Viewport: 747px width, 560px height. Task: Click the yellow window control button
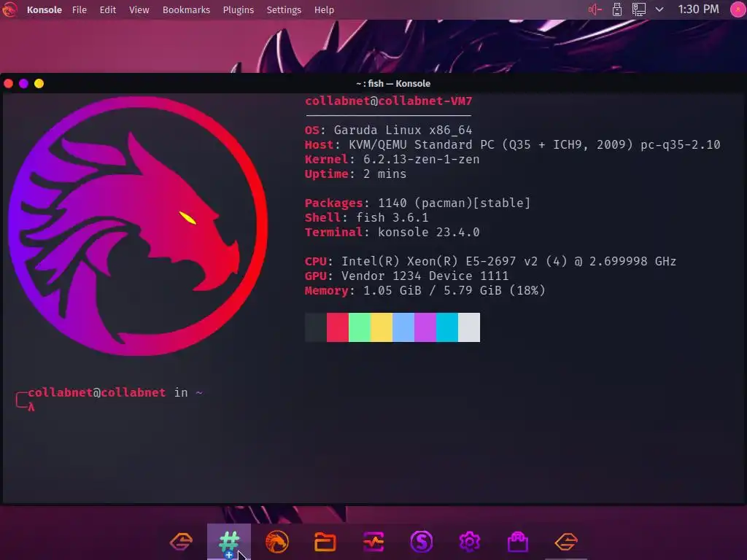[39, 84]
